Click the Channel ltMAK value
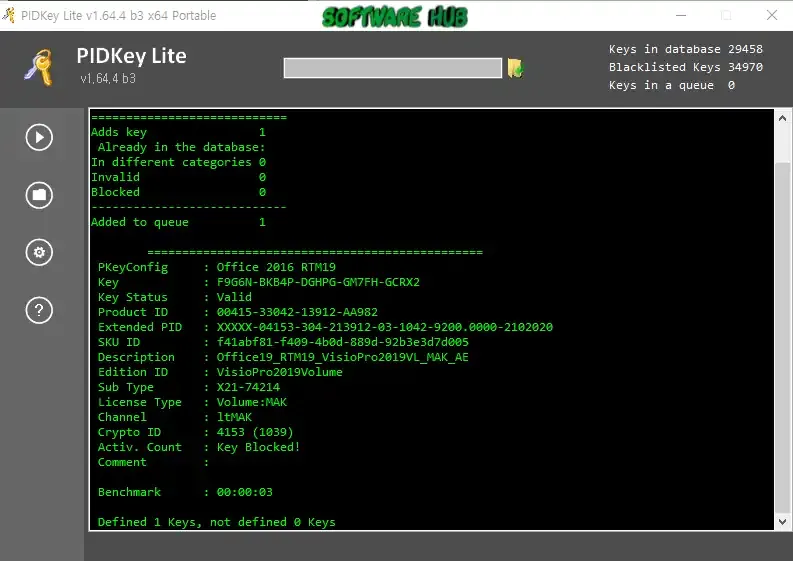This screenshot has height=561, width=793. (x=234, y=417)
